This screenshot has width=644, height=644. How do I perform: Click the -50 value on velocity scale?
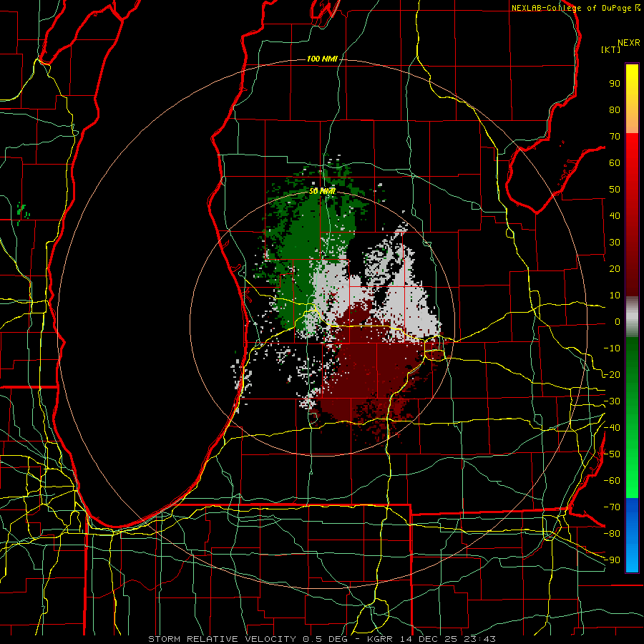[612, 454]
